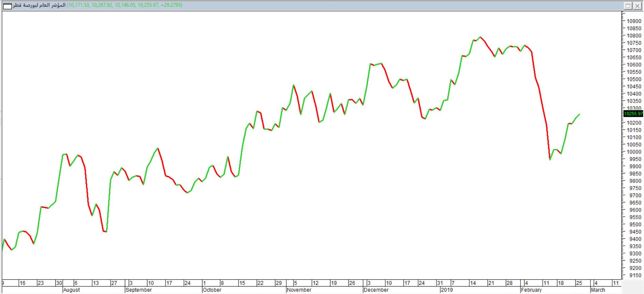Click the 10500 price axis label
This screenshot has width=644, height=294.
(x=634, y=79)
